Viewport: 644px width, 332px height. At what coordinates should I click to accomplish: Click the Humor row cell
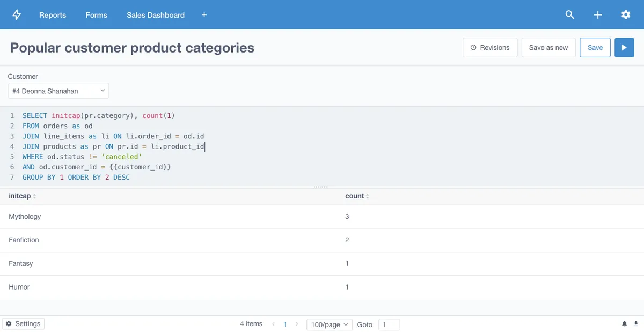pos(19,287)
